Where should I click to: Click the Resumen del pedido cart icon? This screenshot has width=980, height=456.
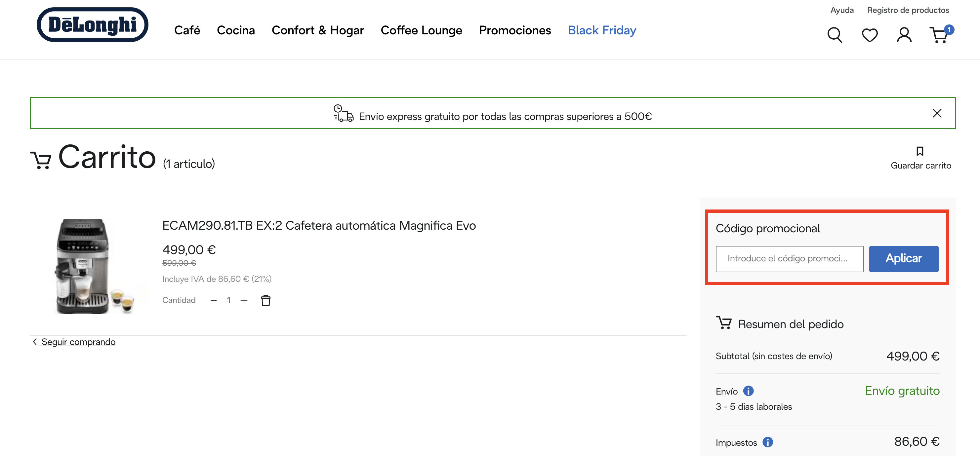point(723,323)
